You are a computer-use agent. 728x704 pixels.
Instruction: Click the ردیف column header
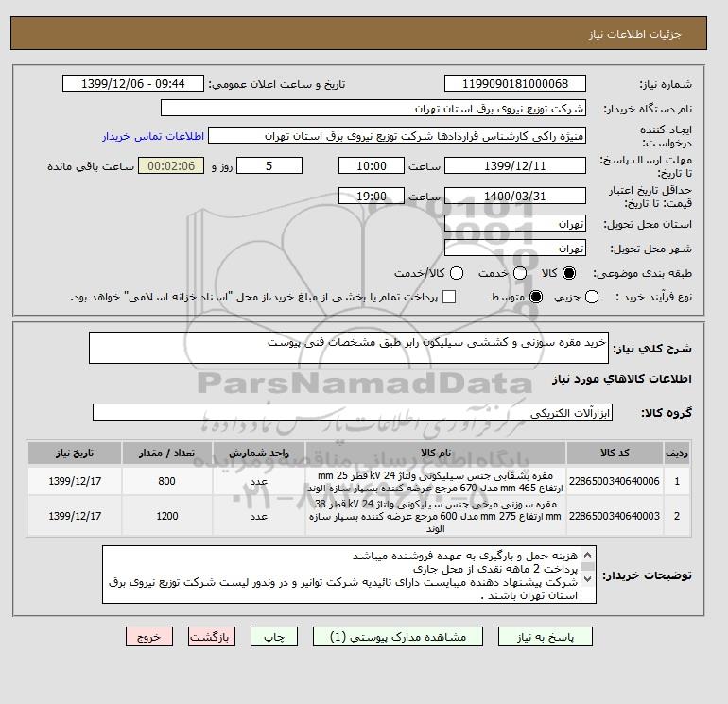(677, 453)
